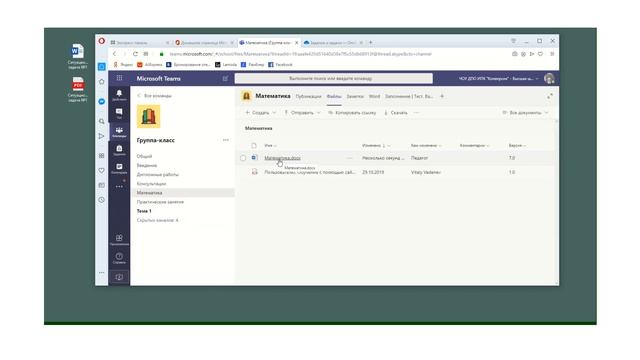Click the Скачать download button
The height and width of the screenshot is (360, 640).
[x=396, y=113]
